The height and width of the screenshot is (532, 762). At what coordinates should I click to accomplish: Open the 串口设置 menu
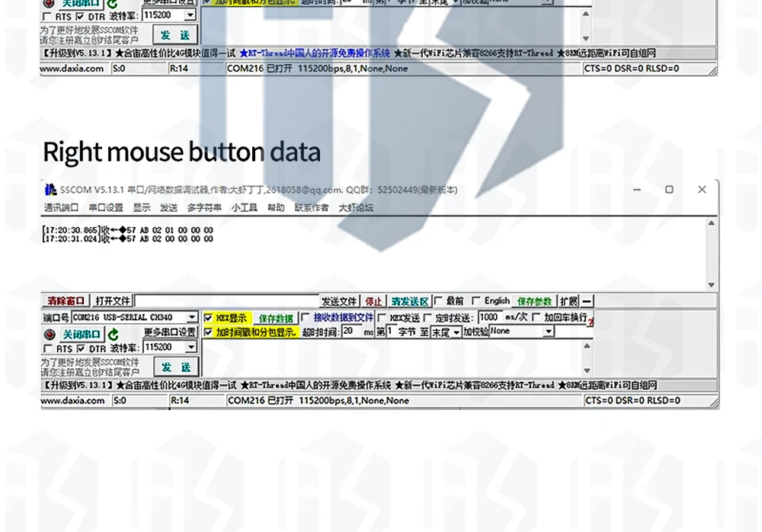(x=106, y=207)
